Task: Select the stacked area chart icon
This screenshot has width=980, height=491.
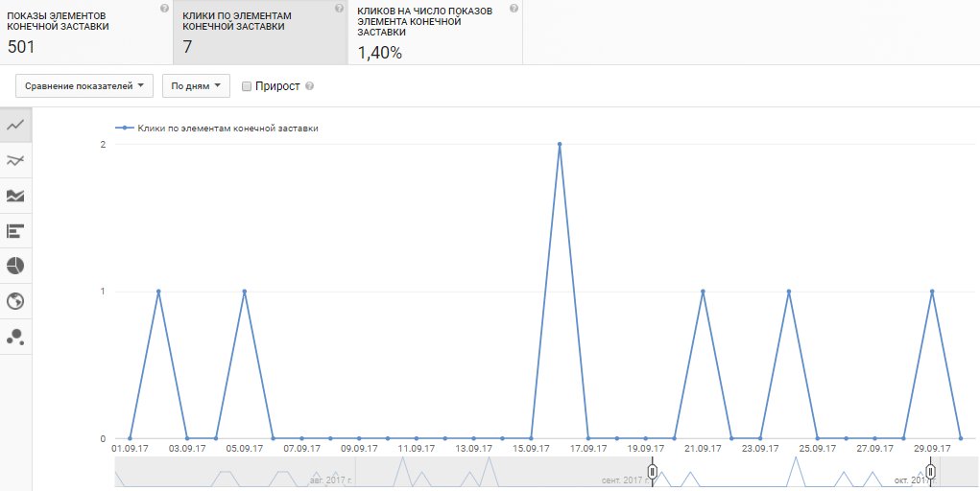Action: click(15, 196)
